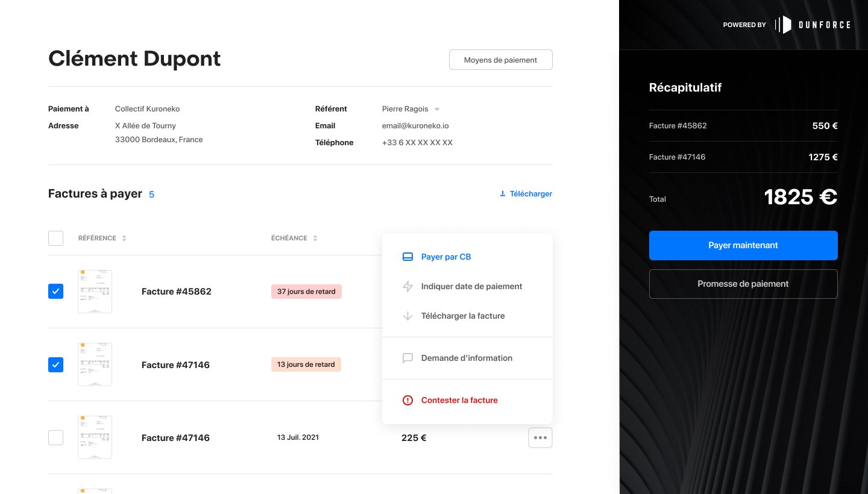Screen dimensions: 868x494
Task: Click the invoice title beside 13 jours de retard
Action: tap(175, 365)
